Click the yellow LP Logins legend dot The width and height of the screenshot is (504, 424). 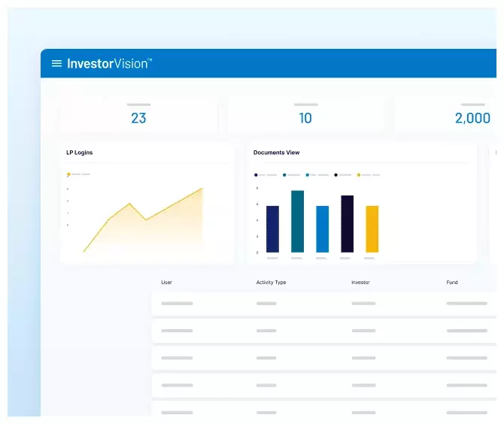(68, 174)
